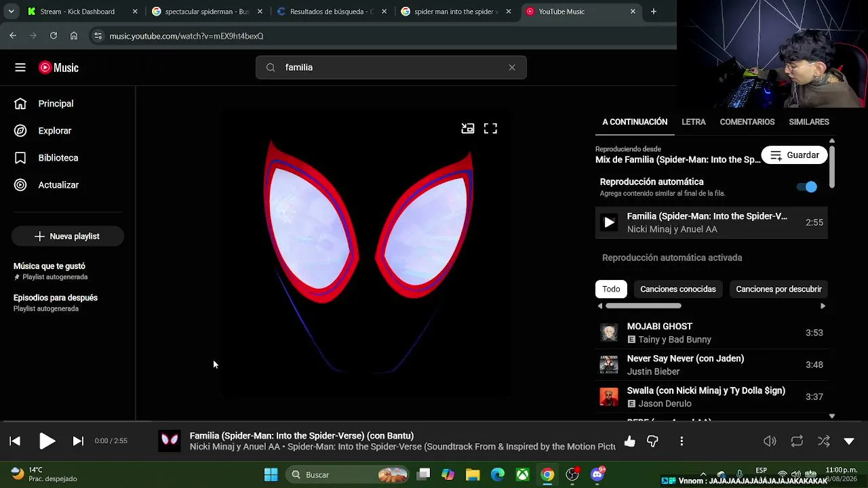Create a Nueva playlist
This screenshot has height=488, width=868.
(x=68, y=237)
